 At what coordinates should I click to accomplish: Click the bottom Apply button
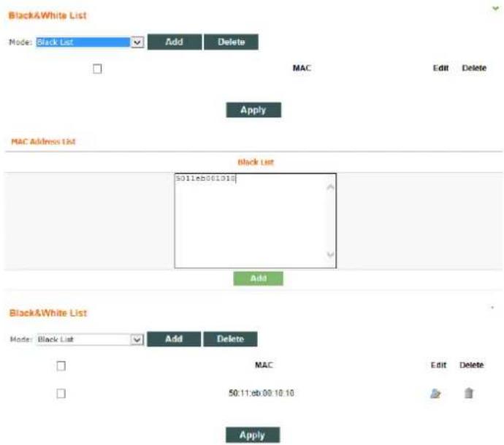[253, 435]
